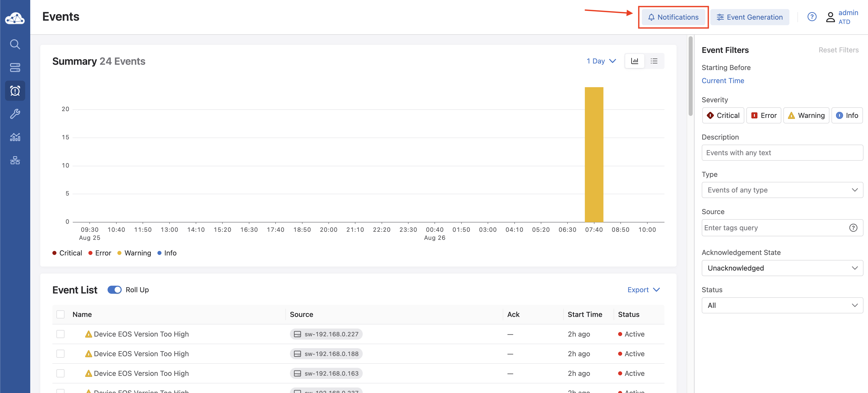Select the Events alarm sidebar icon
The image size is (868, 393).
point(15,91)
